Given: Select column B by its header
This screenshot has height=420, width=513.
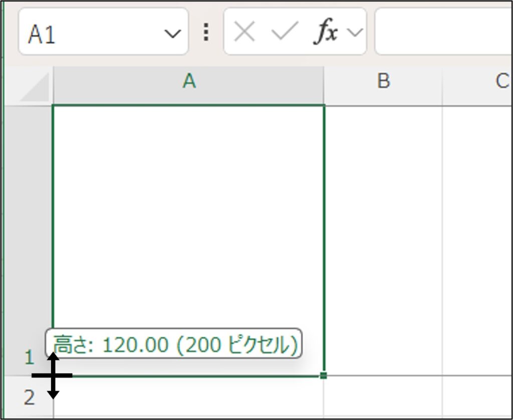Looking at the screenshot, I should coord(383,82).
